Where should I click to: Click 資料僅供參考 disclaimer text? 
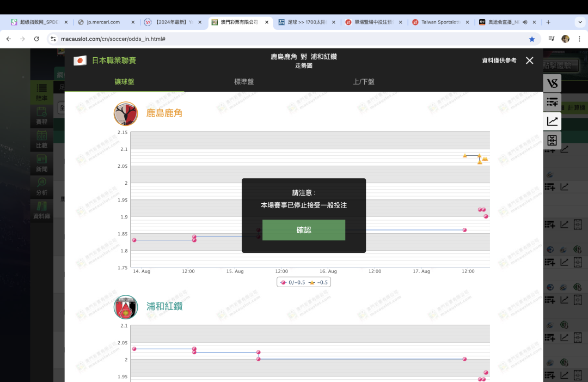pyautogui.click(x=499, y=60)
